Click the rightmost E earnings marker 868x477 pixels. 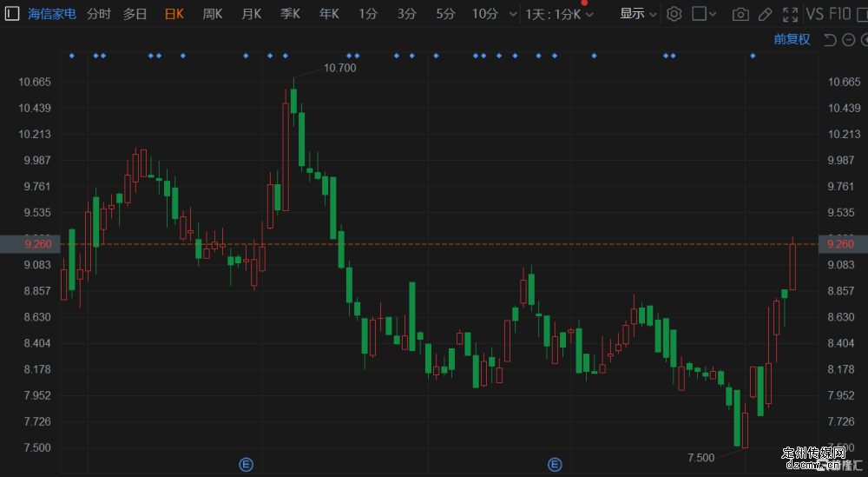(555, 464)
